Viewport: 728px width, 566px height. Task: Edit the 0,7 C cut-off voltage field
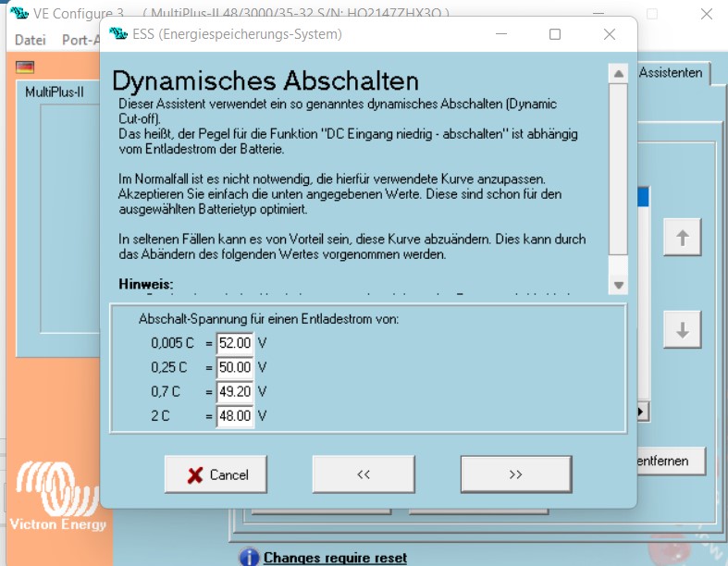coord(235,391)
